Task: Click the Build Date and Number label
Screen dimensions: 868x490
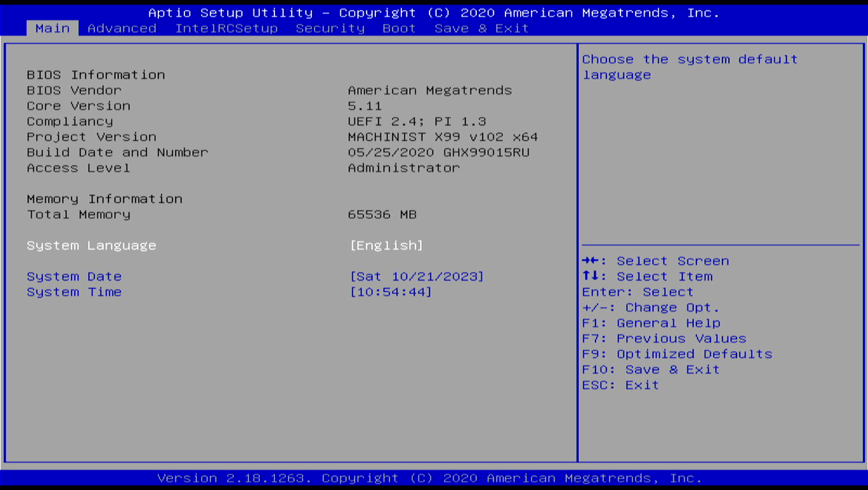Action: tap(117, 152)
